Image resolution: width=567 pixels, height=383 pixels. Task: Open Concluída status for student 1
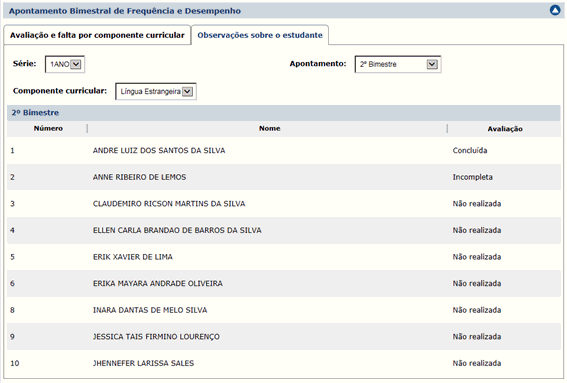(470, 150)
